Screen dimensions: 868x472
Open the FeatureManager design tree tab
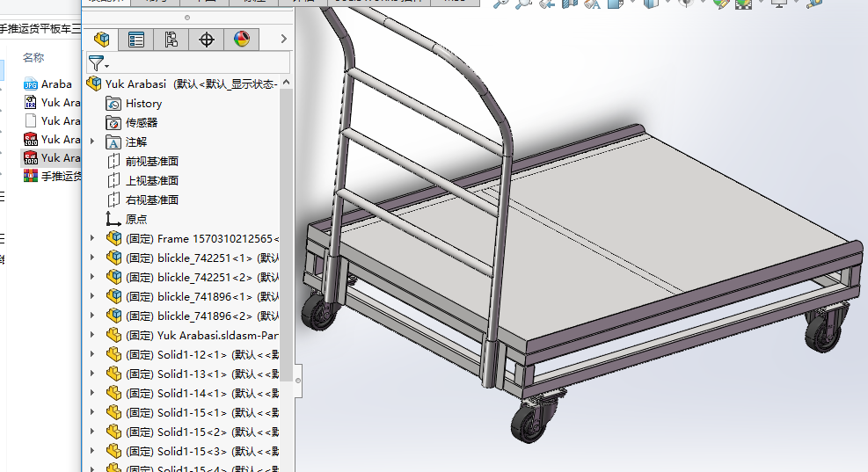click(101, 40)
